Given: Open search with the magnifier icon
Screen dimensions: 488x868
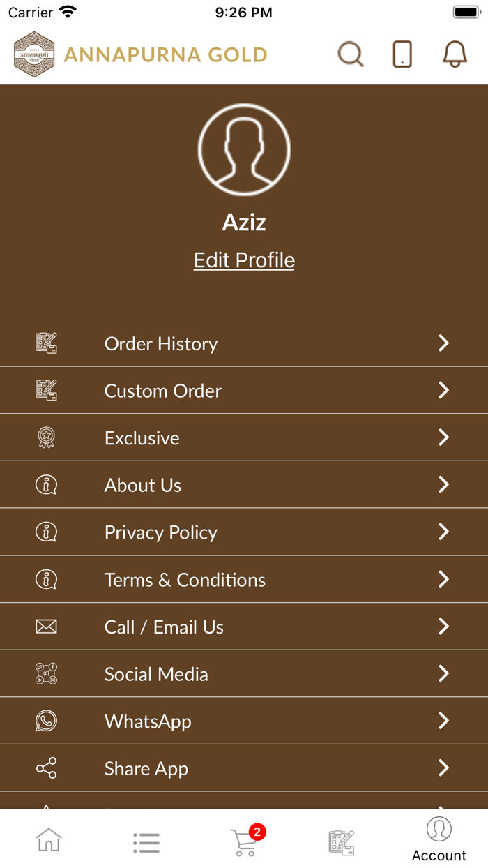Looking at the screenshot, I should (351, 54).
